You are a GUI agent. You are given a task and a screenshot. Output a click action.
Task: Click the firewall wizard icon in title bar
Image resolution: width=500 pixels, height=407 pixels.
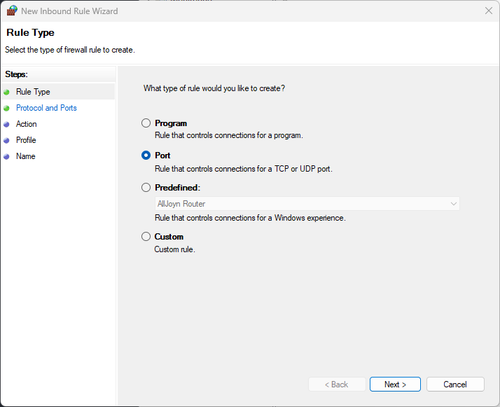coord(12,11)
